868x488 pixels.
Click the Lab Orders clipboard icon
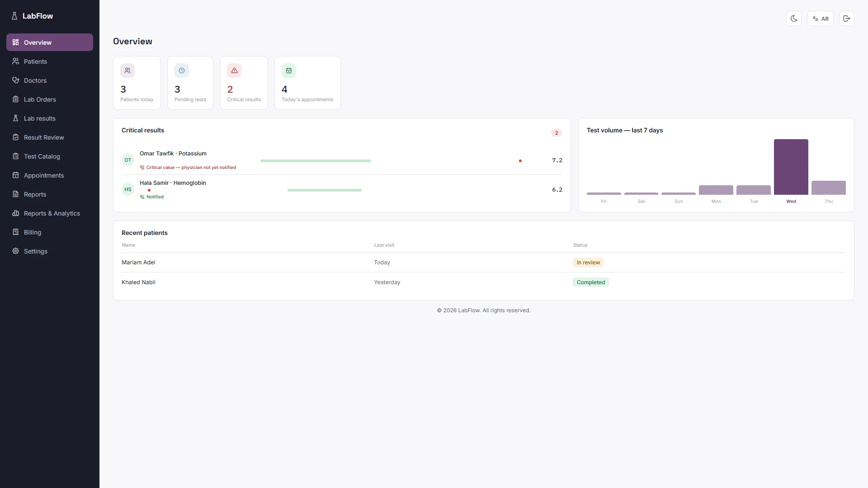tap(16, 99)
